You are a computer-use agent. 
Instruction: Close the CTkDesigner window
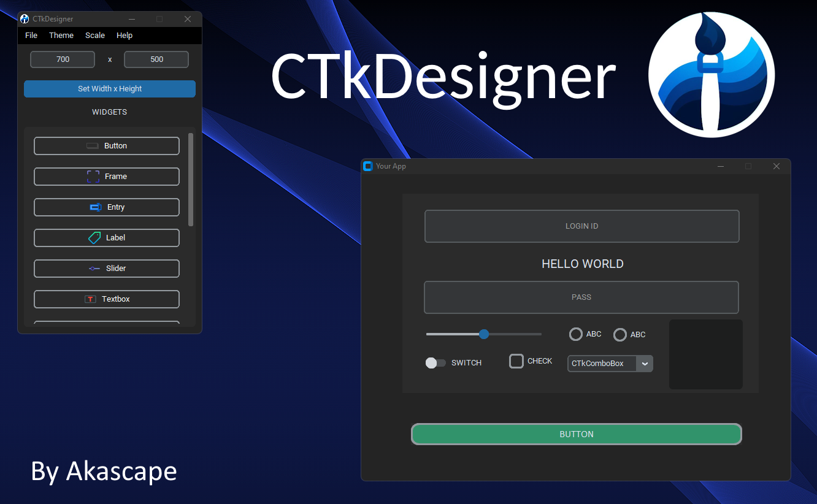pyautogui.click(x=188, y=19)
